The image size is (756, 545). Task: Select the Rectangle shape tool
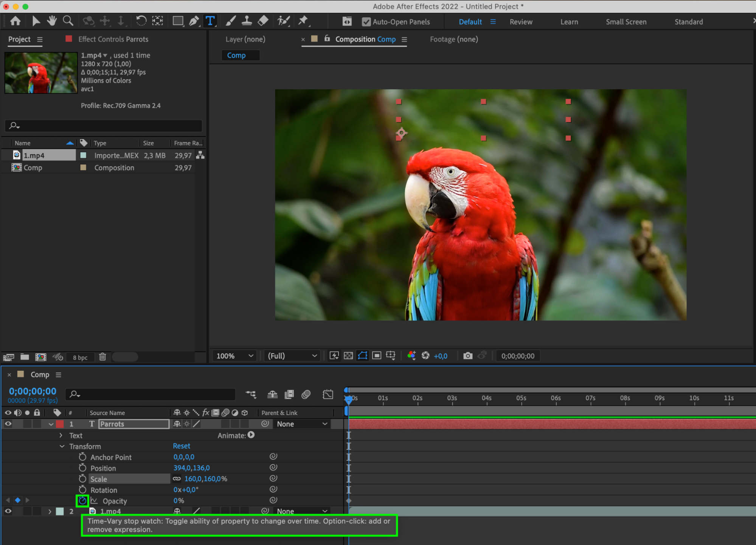click(178, 21)
